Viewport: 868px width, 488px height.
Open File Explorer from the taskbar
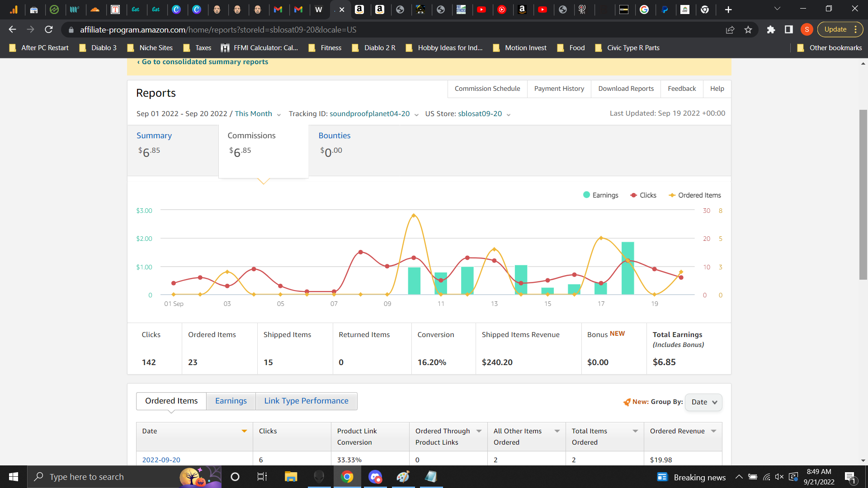pos(291,477)
